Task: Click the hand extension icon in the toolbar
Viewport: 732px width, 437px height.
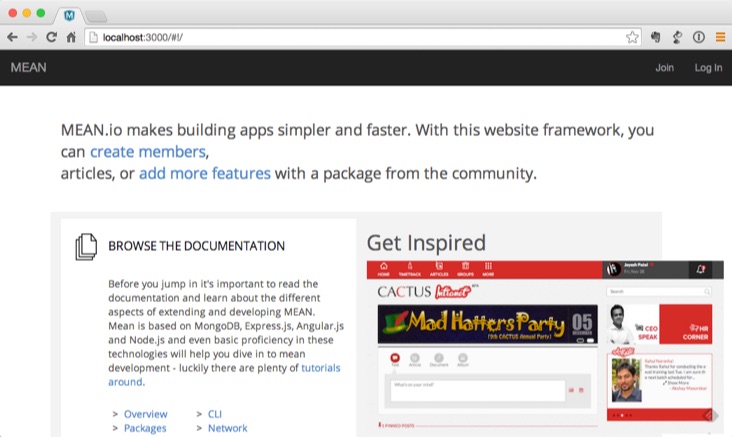Action: 655,37
